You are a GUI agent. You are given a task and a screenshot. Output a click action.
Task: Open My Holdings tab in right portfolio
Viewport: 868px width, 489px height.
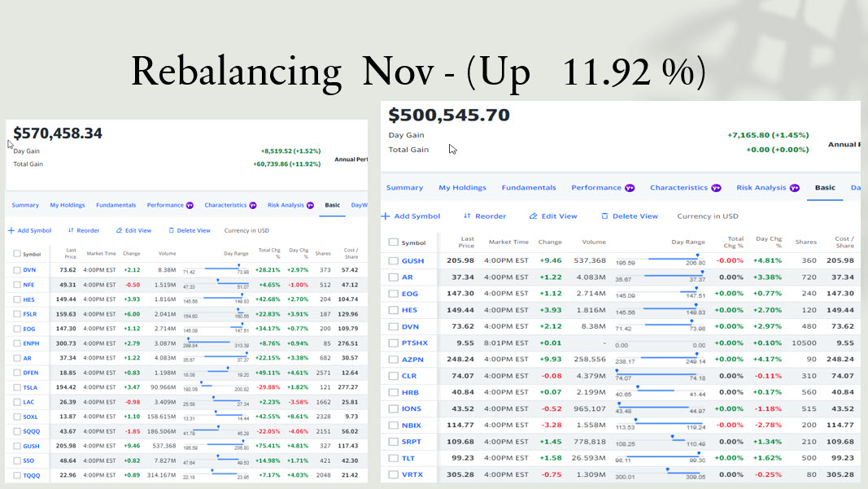click(462, 188)
